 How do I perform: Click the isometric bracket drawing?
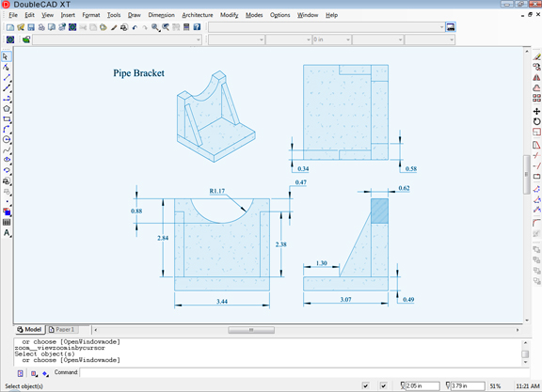[216, 117]
